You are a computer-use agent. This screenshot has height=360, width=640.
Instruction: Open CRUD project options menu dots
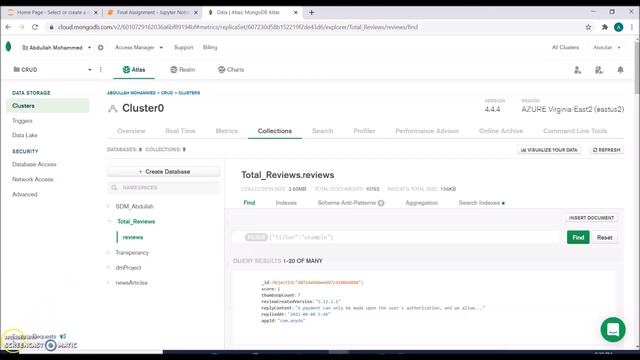click(101, 69)
